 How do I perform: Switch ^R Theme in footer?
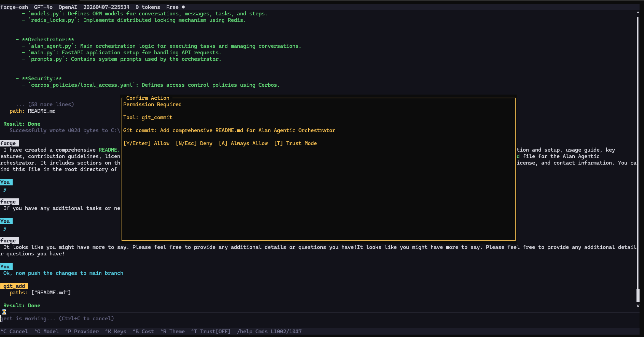click(x=172, y=332)
